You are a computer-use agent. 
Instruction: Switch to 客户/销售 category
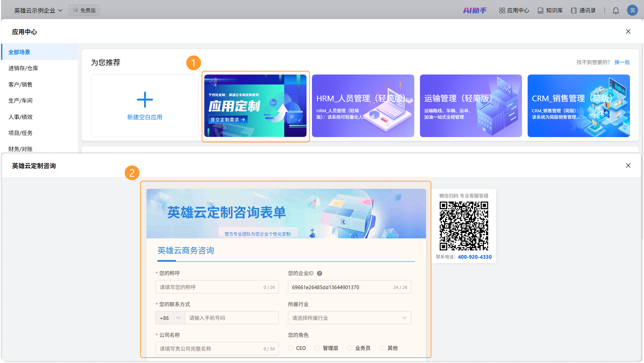pos(20,84)
